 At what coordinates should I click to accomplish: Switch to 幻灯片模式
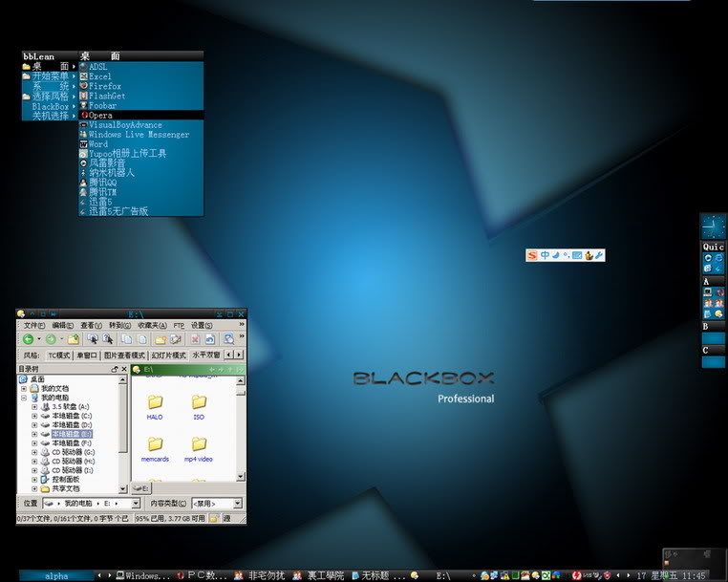tap(168, 355)
